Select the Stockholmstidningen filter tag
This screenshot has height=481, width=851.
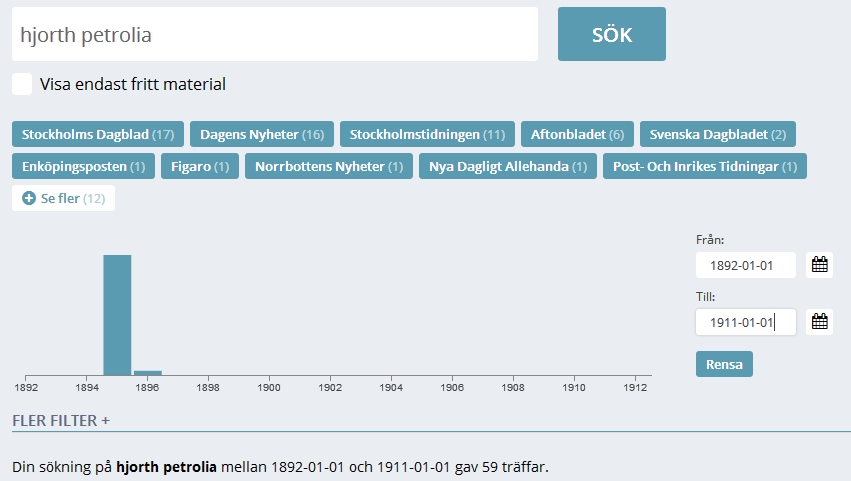tap(427, 134)
